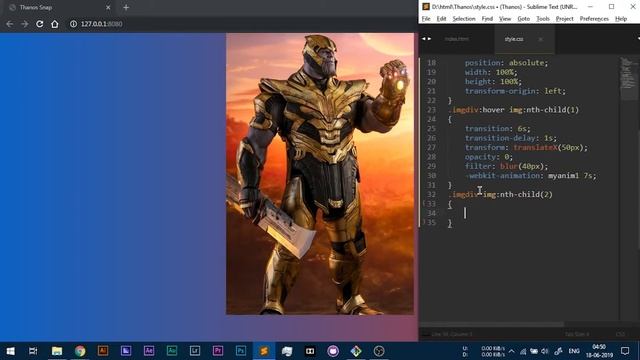Click the 'width: 100%;' line
Screen dimensions: 640x360
point(491,72)
